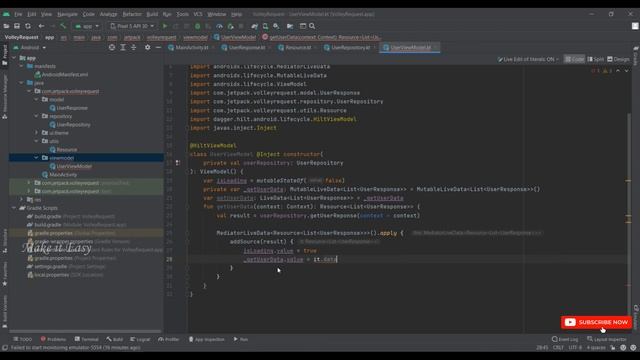640x360 pixels.
Task: Open the Event Log
Action: click(x=565, y=339)
